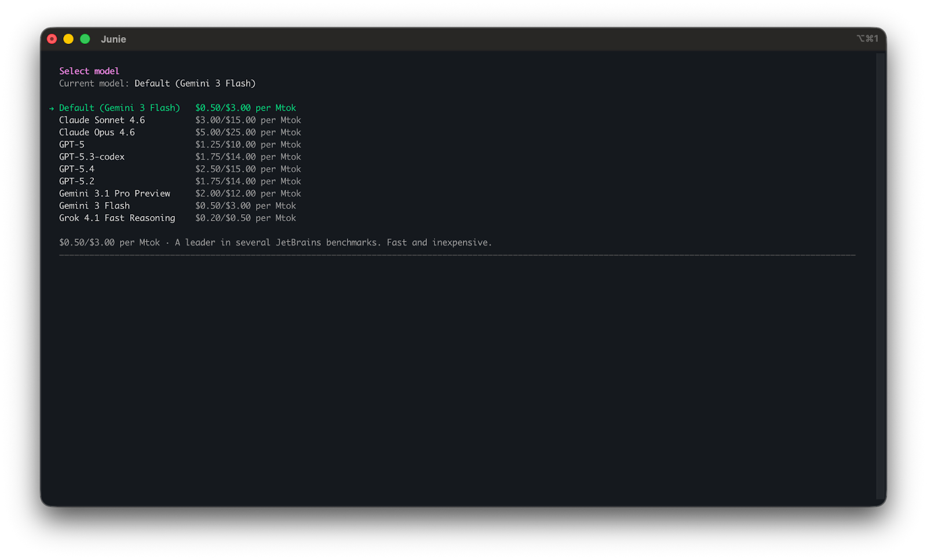Select GPT-5.4 in the model list
The height and width of the screenshot is (560, 927).
click(x=76, y=169)
